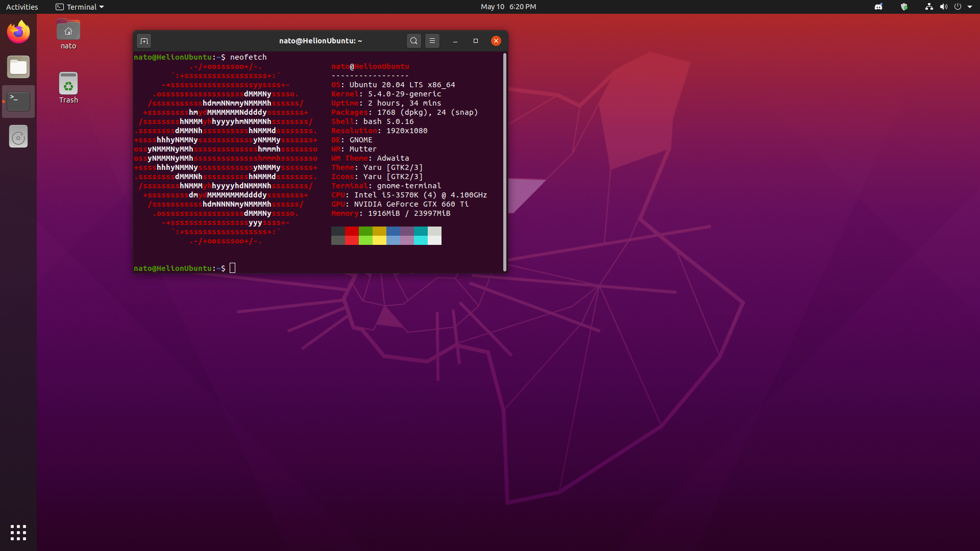Click the Discord icon in the system tray
This screenshot has height=551, width=980.
pyautogui.click(x=879, y=7)
